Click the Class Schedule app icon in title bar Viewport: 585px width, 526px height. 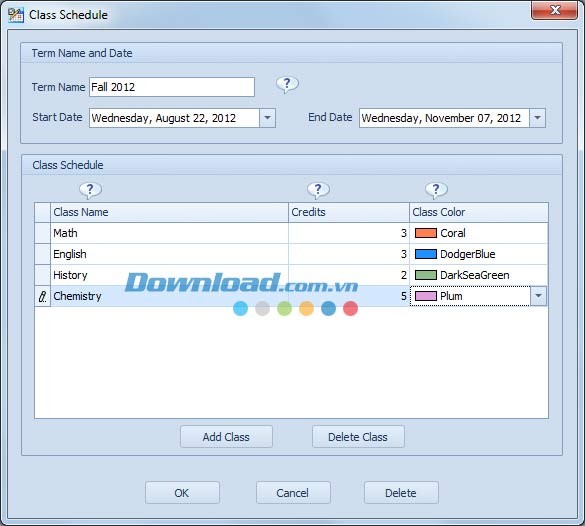tap(16, 15)
